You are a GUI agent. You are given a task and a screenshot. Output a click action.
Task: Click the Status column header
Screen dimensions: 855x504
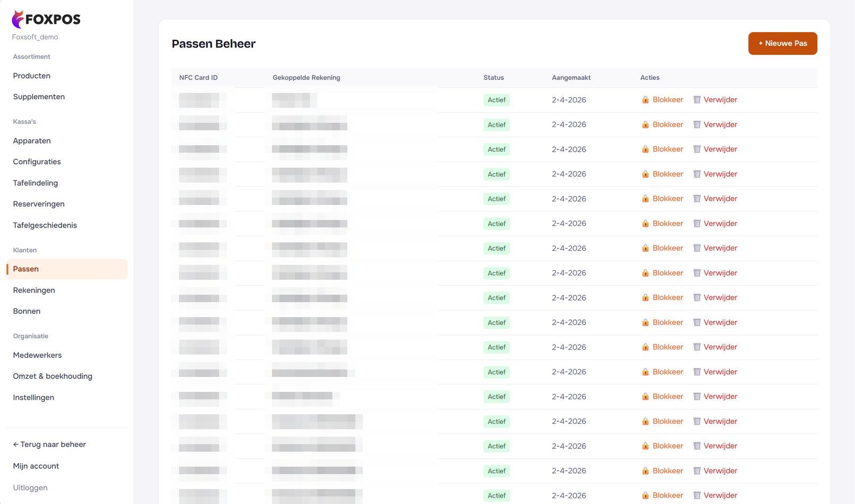(x=494, y=77)
